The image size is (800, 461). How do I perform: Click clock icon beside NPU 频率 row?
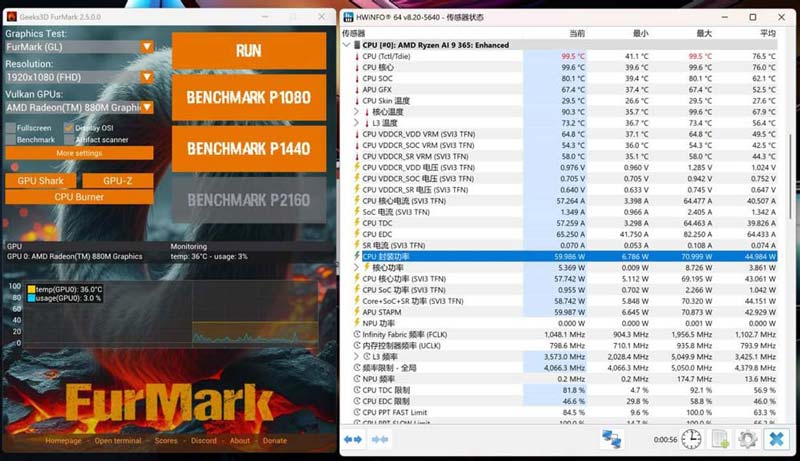(357, 379)
